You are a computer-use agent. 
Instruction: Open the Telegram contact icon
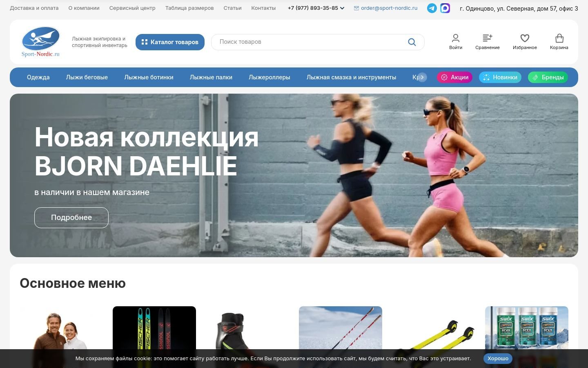[432, 8]
